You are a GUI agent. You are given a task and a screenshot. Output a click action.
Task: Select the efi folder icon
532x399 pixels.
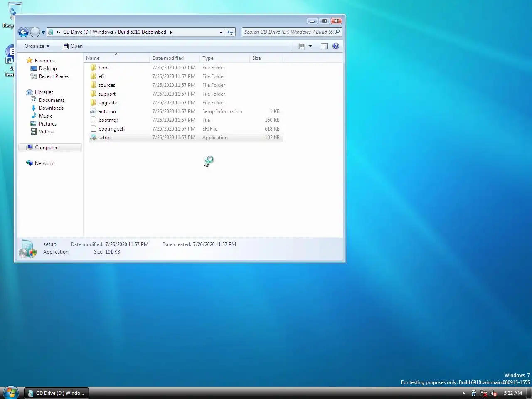94,76
